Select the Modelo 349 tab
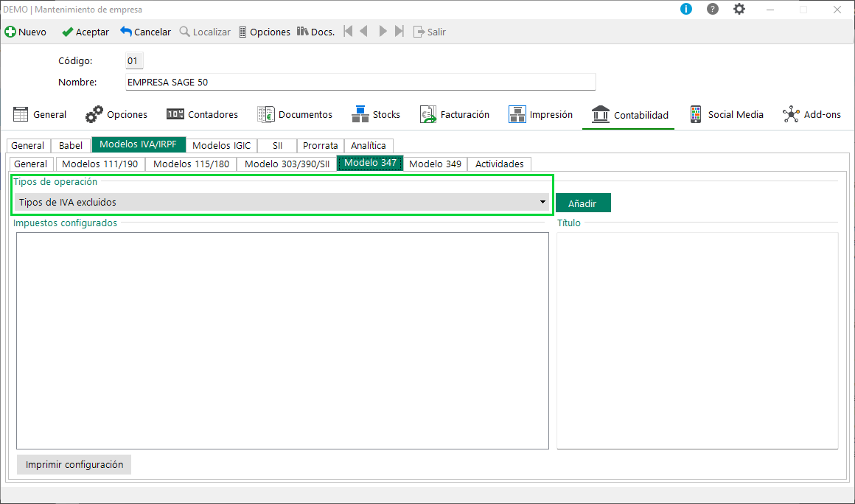Image resolution: width=855 pixels, height=504 pixels. tap(435, 164)
